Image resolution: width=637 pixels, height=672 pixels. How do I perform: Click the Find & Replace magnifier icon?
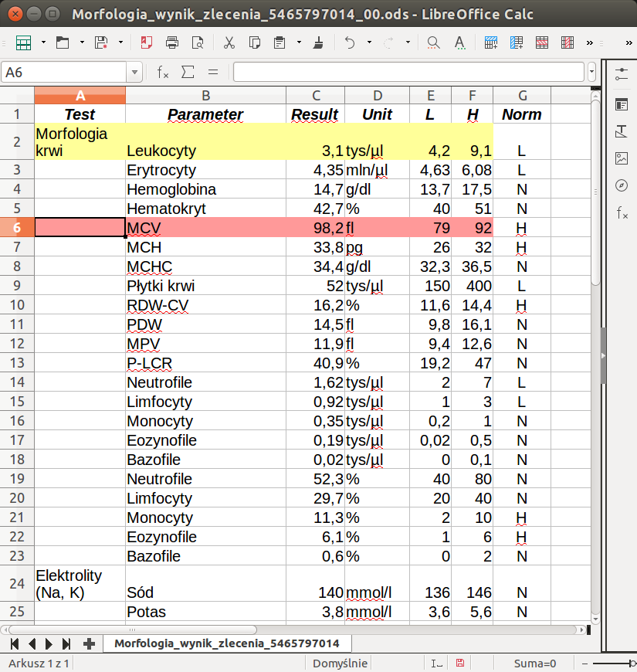point(433,42)
